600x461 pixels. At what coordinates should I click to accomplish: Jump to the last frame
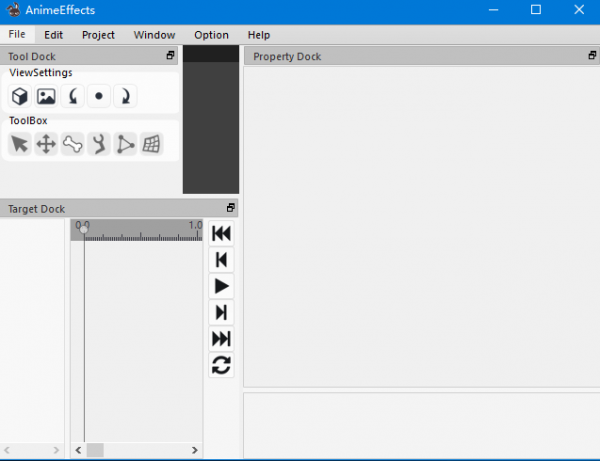coord(221,339)
